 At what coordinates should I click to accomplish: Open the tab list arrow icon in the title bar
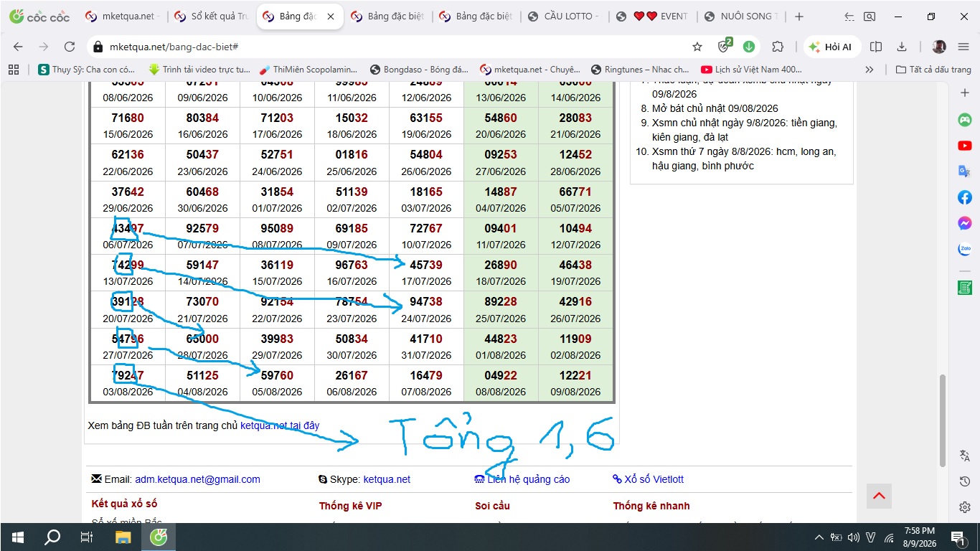point(849,17)
